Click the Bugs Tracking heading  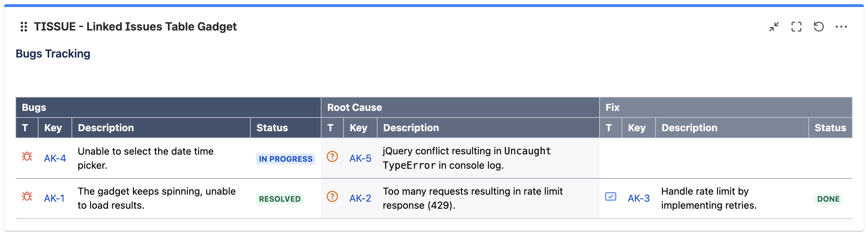53,54
